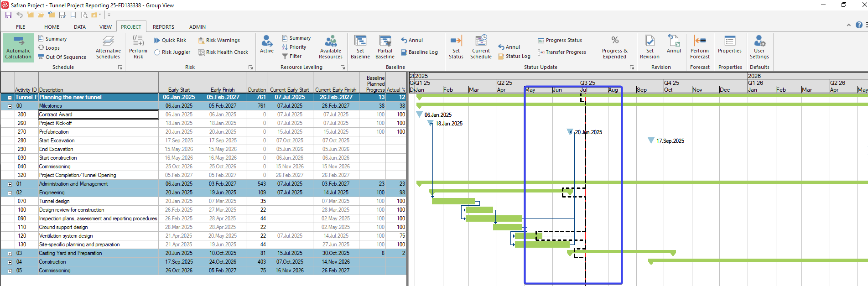Annul the revision
The image size is (868, 286).
tap(674, 44)
